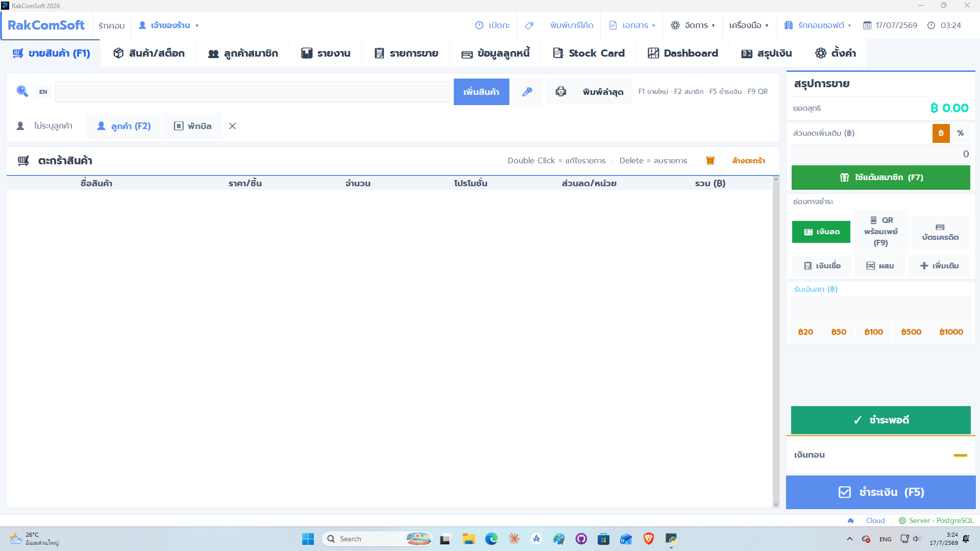Select เงินเชื่อ payment method
The image size is (980, 551).
coord(822,266)
